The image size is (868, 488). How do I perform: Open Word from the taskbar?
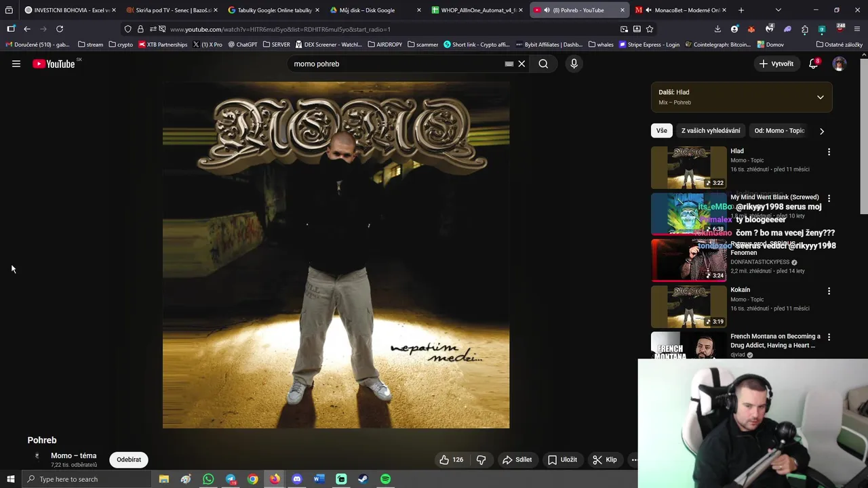(x=319, y=479)
